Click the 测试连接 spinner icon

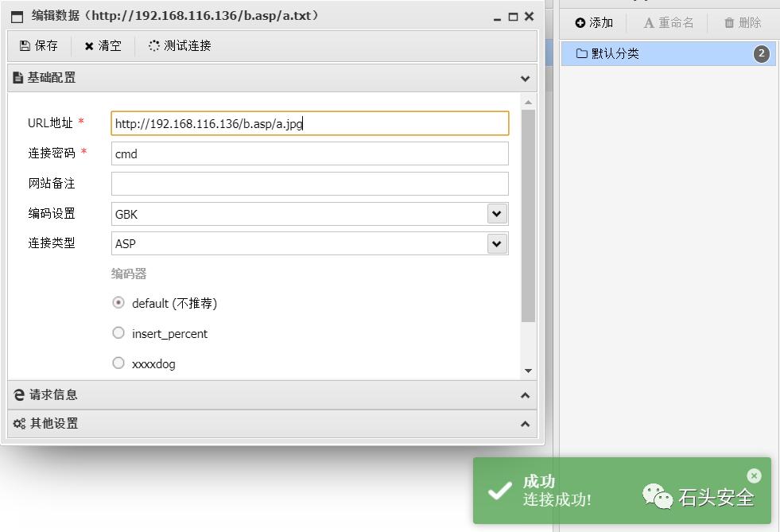tap(153, 46)
